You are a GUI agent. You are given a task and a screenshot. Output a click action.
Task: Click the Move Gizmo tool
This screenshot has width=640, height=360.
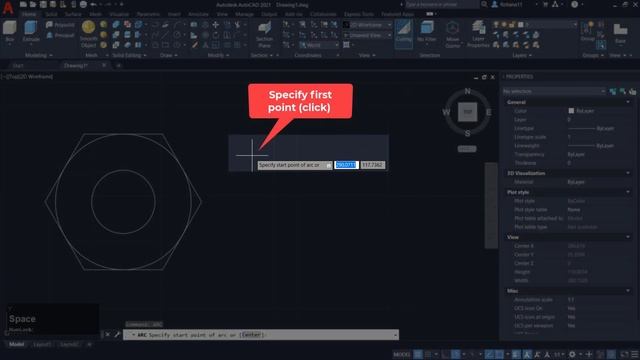coord(452,34)
